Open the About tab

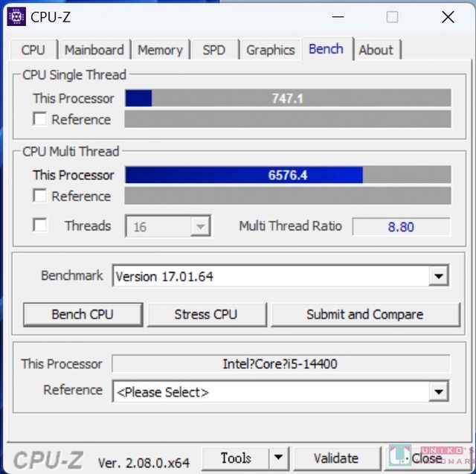(x=376, y=50)
